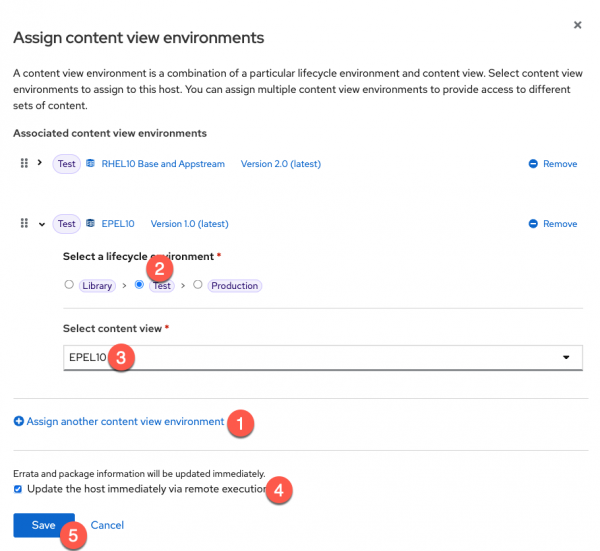Image resolution: width=600 pixels, height=551 pixels.
Task: Click the content view icon beside EPEL10
Action: (x=90, y=223)
